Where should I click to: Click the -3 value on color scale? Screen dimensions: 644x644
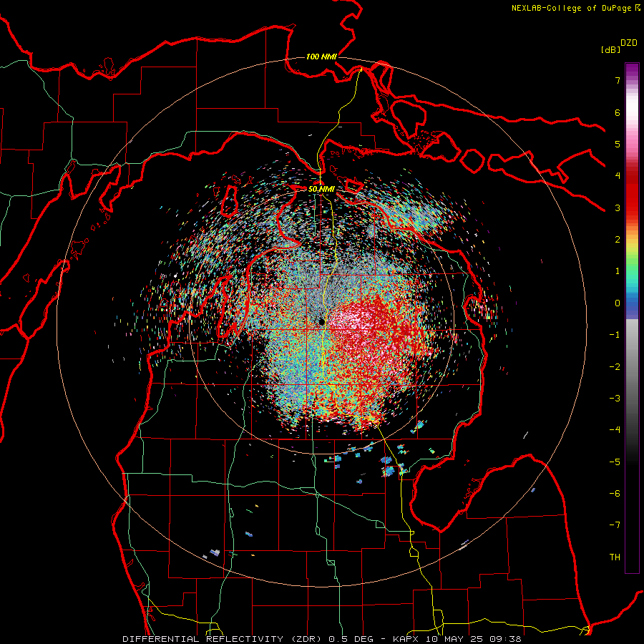coord(615,399)
